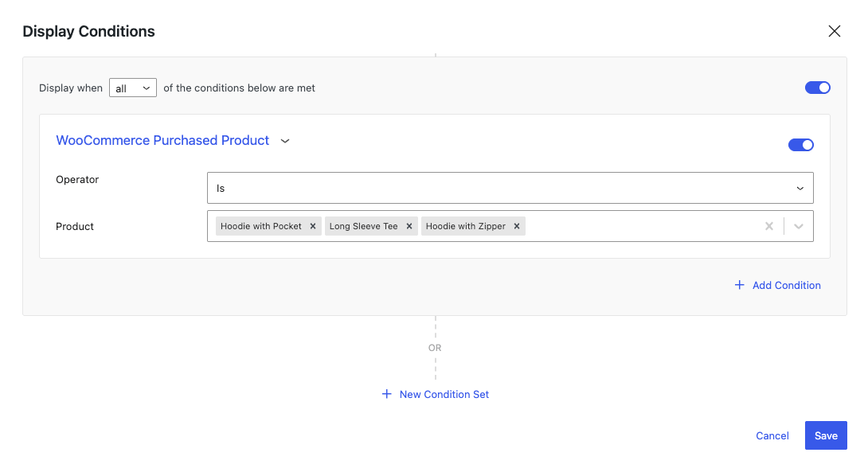Disable the WooCommerce Purchased Product condition toggle
This screenshot has height=472, width=868.
point(801,145)
